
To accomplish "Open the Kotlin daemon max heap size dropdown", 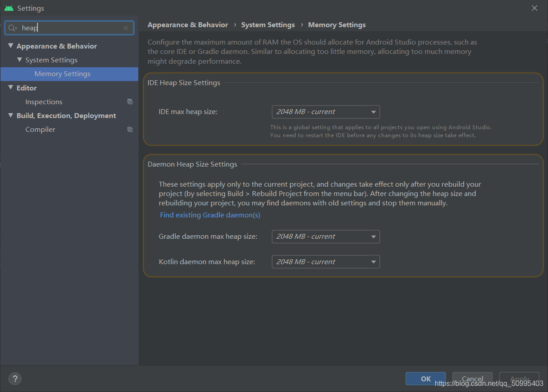I will pyautogui.click(x=326, y=262).
